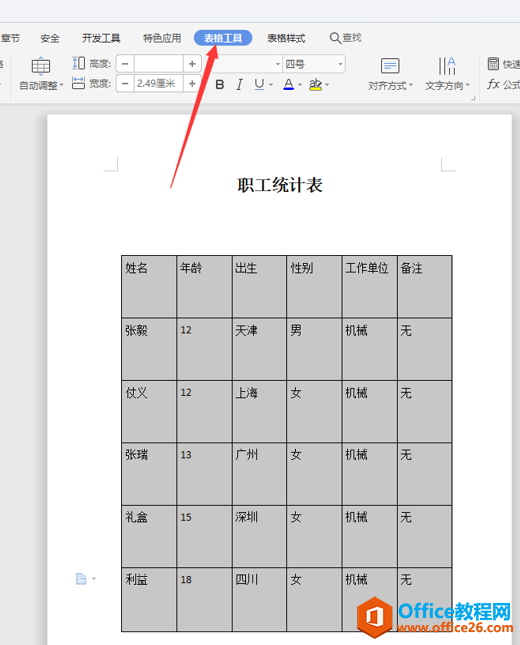Click the paste options icon beside table
Image resolution: width=520 pixels, height=645 pixels.
click(x=81, y=579)
